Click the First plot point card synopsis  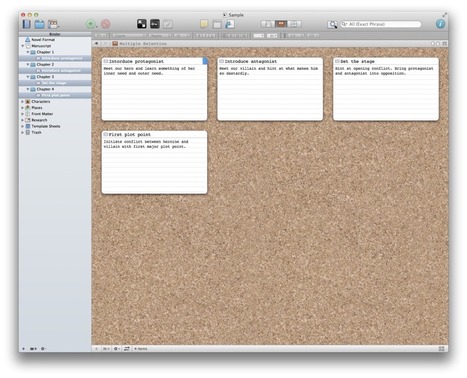(x=146, y=144)
